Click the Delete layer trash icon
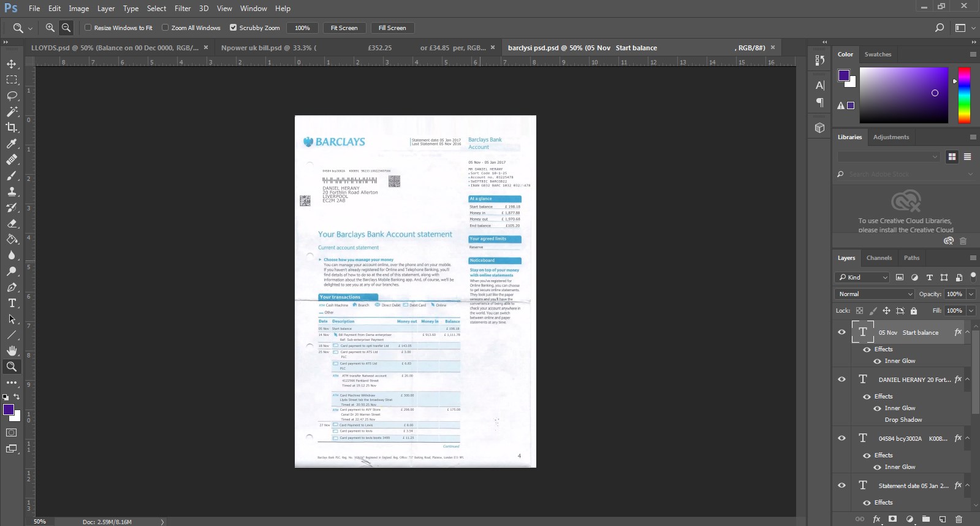Image resolution: width=980 pixels, height=526 pixels. click(959, 519)
